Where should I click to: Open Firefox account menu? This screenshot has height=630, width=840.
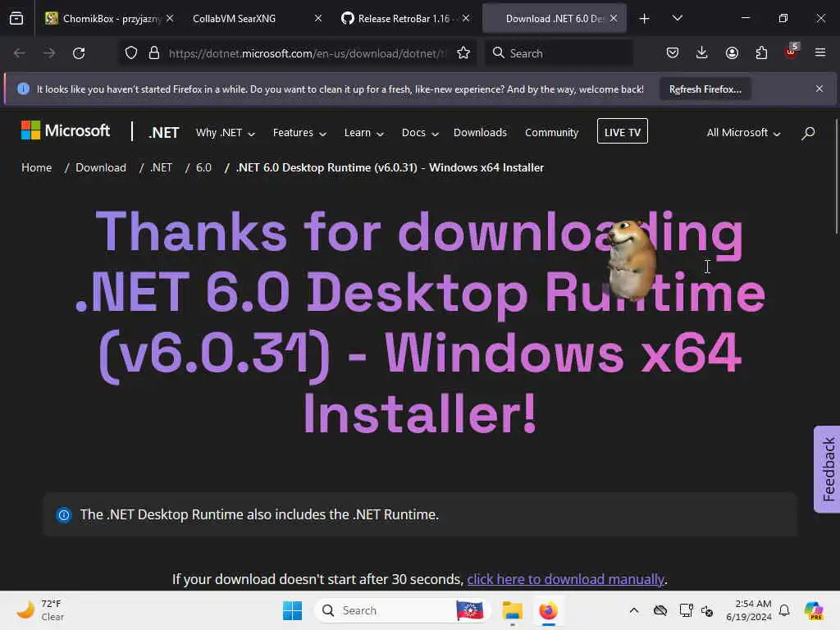coord(732,53)
